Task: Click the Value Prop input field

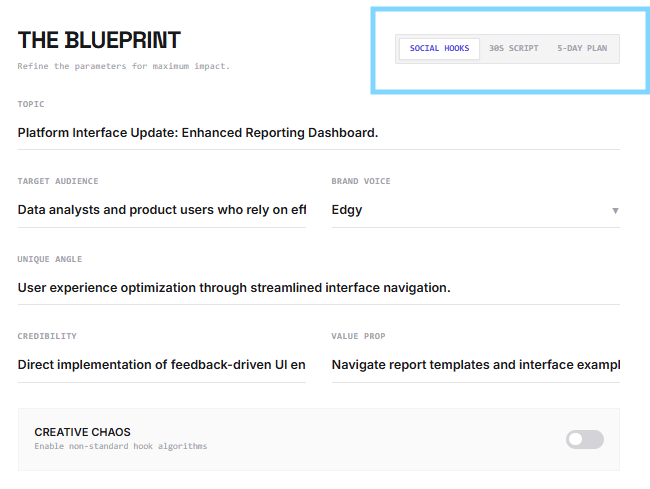Action: [475, 365]
